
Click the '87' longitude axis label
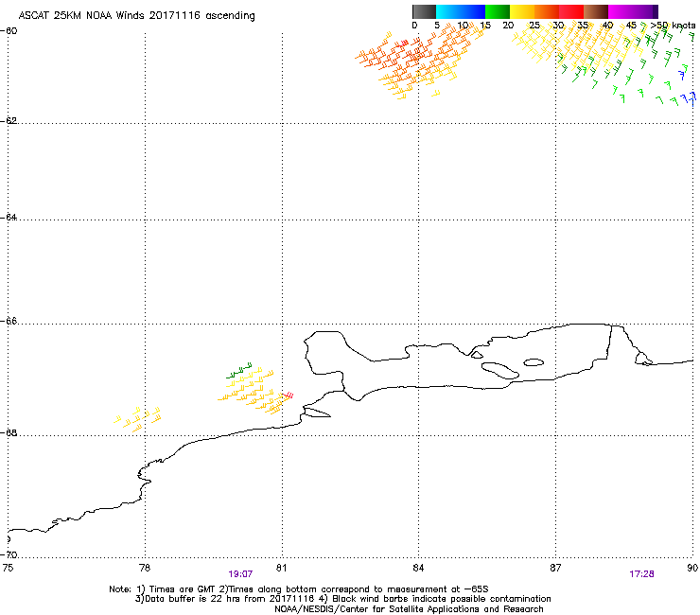point(555,568)
